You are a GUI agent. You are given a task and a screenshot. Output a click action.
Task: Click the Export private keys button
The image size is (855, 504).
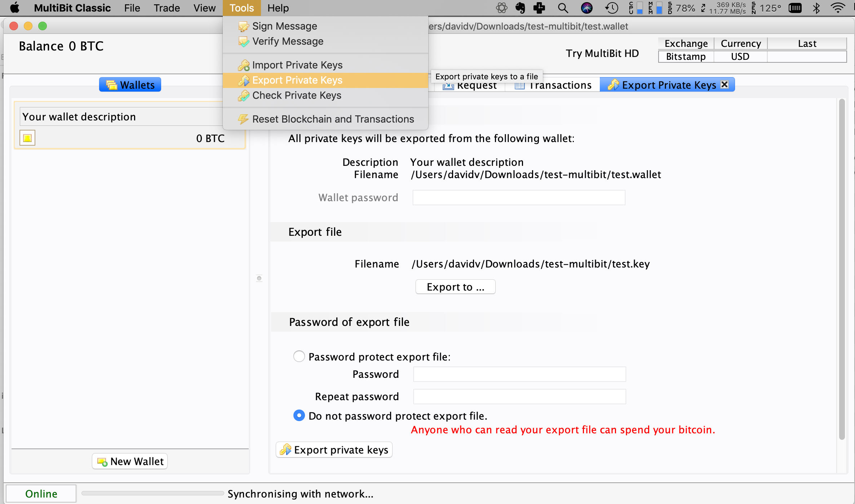pyautogui.click(x=334, y=450)
